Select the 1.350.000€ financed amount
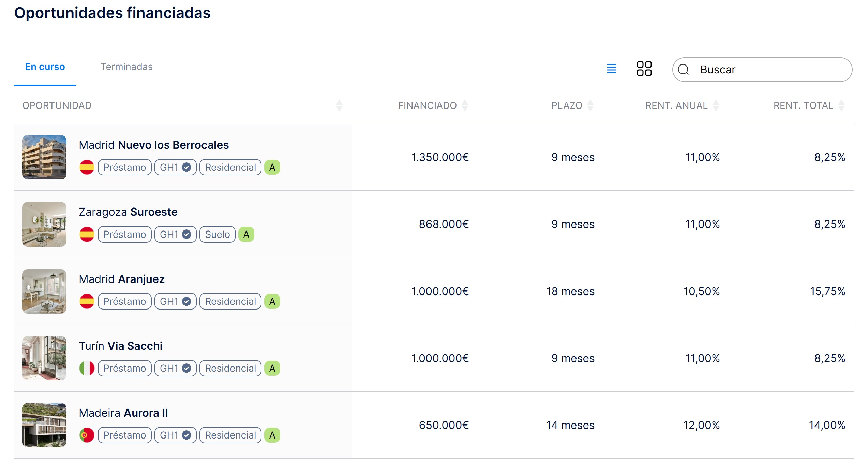The height and width of the screenshot is (460, 868). point(440,157)
